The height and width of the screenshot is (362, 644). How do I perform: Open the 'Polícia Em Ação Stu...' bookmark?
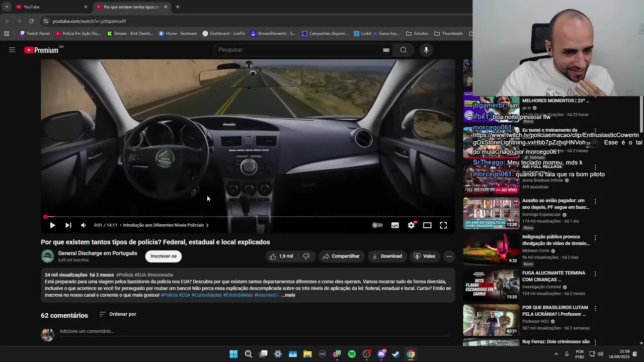coord(78,34)
